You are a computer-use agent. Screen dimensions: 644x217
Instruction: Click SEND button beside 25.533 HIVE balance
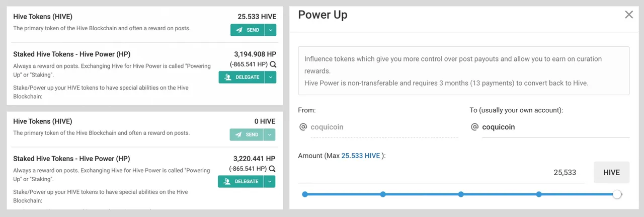click(x=248, y=30)
